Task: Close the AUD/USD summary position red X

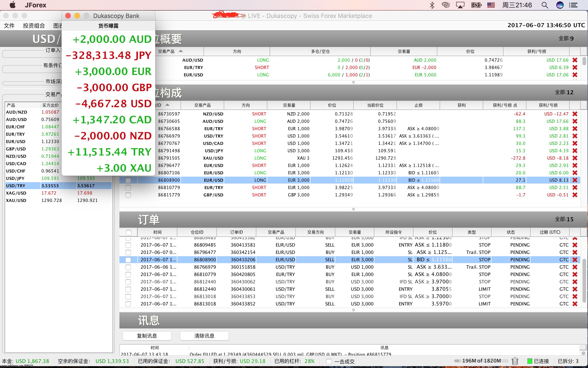Action: [x=575, y=60]
